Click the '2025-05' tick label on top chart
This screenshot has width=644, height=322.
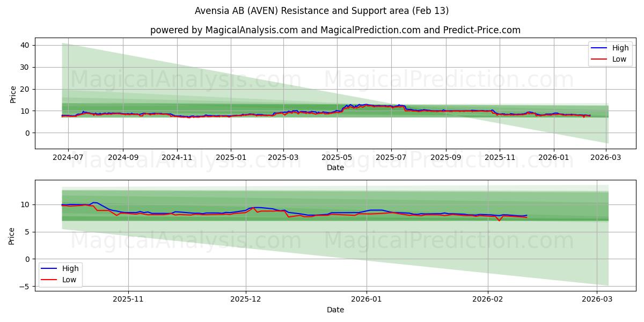coord(337,158)
